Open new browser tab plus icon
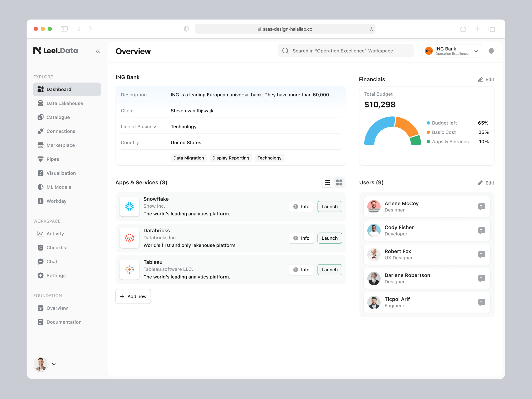This screenshot has width=532, height=399. [477, 29]
